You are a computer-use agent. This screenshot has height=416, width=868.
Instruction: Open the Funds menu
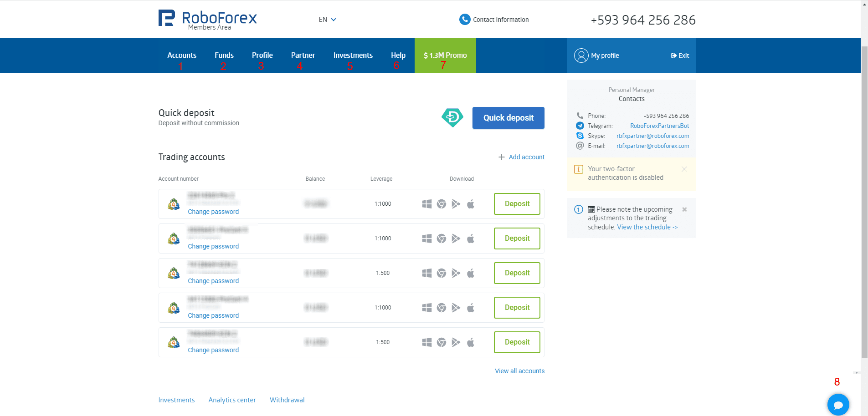(x=224, y=55)
